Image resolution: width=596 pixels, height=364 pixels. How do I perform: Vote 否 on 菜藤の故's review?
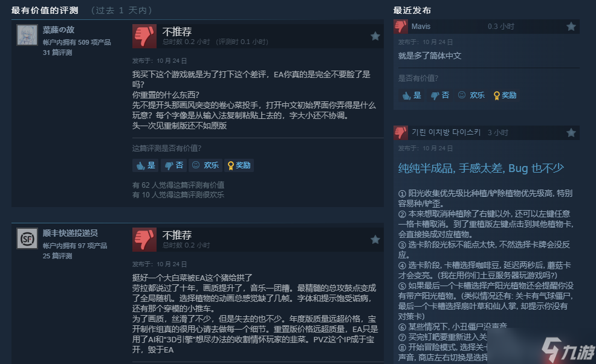(x=173, y=165)
